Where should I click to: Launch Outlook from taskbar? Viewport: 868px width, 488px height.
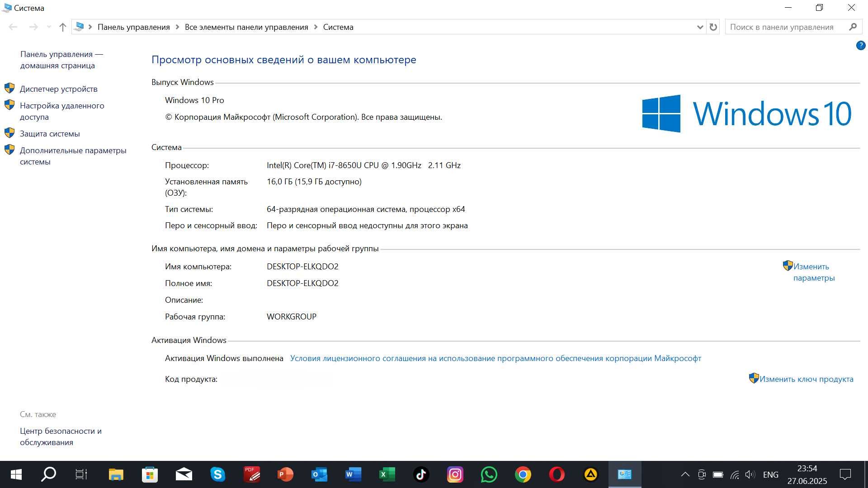pyautogui.click(x=319, y=474)
